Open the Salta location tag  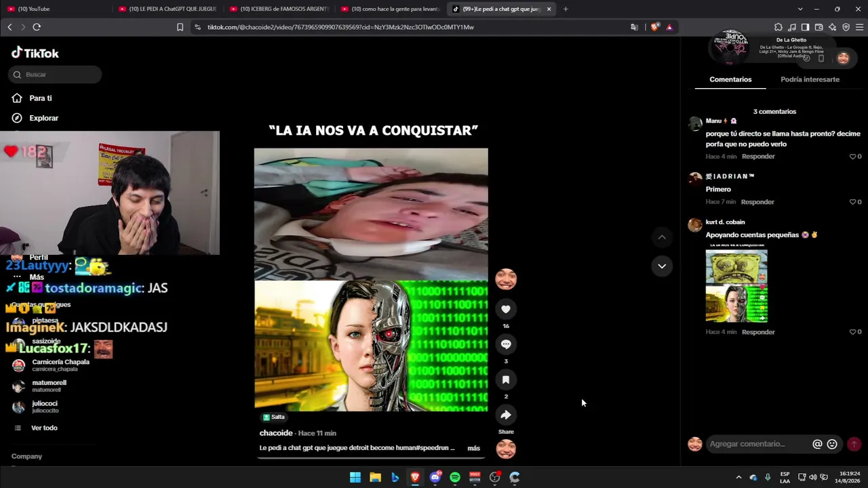pyautogui.click(x=274, y=417)
